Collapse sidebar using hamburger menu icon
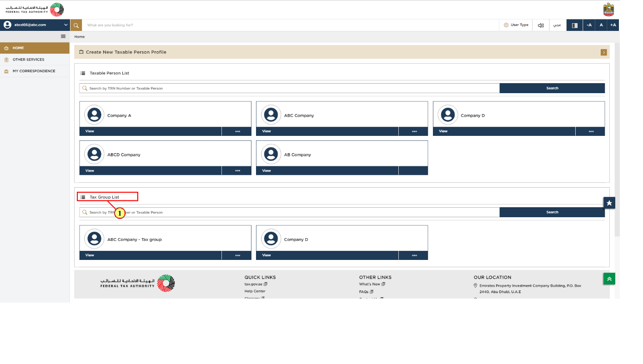 tap(63, 36)
